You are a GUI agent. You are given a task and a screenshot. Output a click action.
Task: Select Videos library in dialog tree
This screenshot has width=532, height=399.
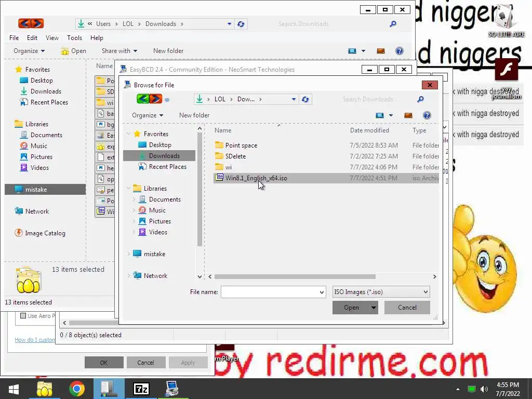(158, 232)
